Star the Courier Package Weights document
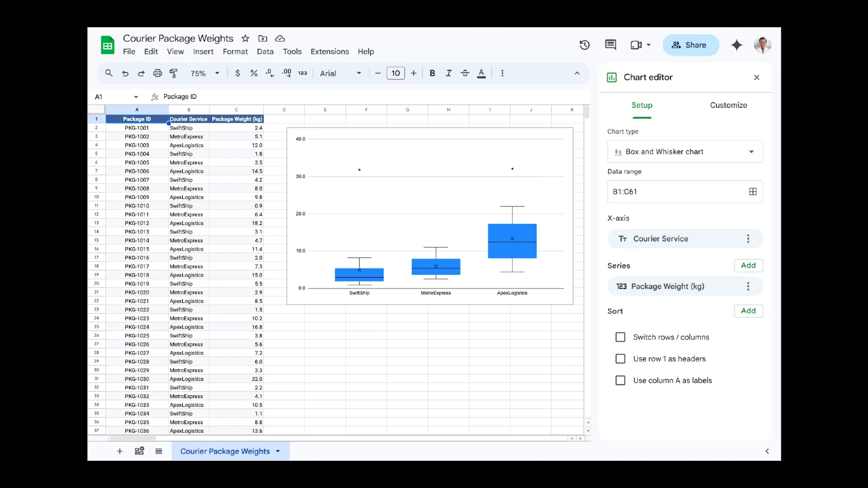868x488 pixels. 245,38
